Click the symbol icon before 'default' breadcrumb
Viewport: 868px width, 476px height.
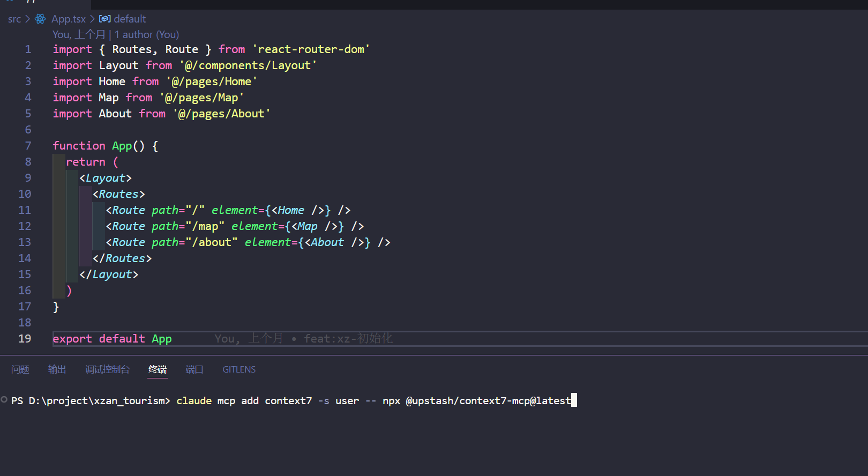click(105, 19)
